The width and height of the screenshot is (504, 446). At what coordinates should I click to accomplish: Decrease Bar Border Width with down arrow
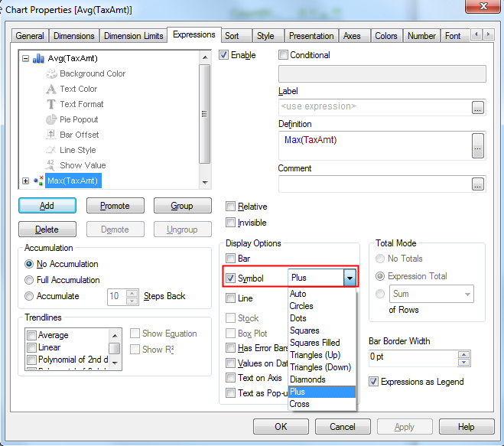463,362
